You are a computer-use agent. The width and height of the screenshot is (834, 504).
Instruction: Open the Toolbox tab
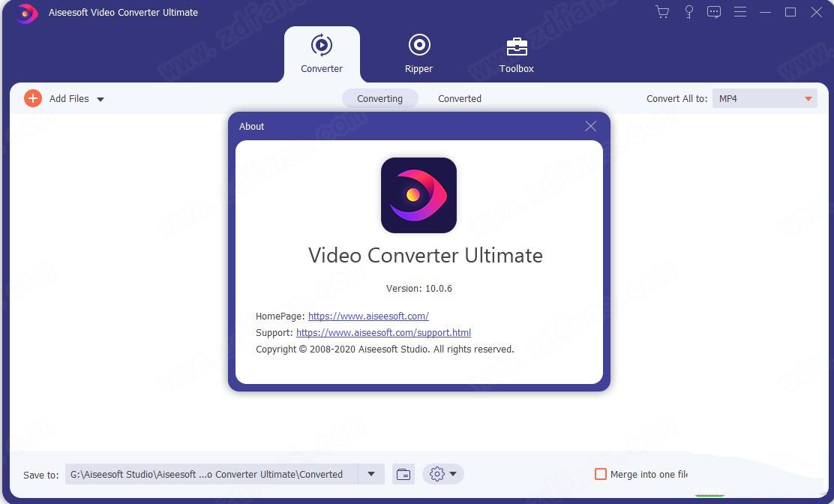517,54
